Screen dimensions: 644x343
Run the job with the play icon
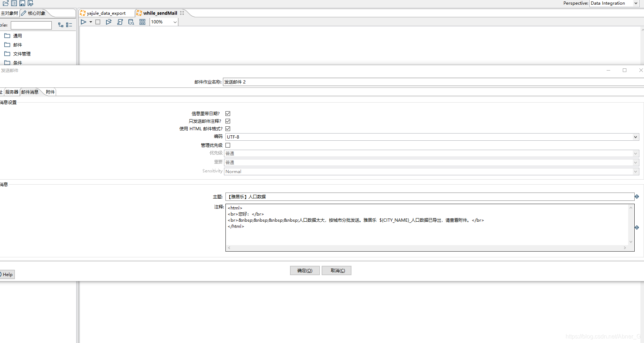(x=83, y=22)
